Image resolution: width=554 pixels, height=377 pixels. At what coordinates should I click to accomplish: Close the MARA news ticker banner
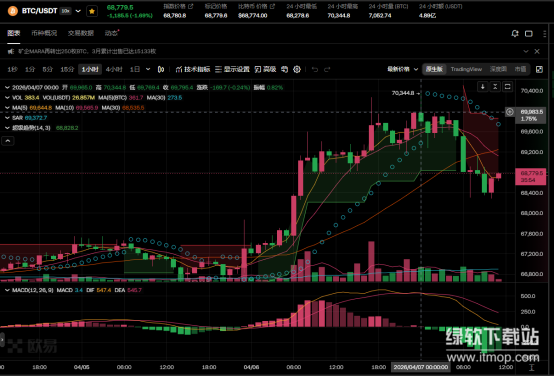pos(537,51)
